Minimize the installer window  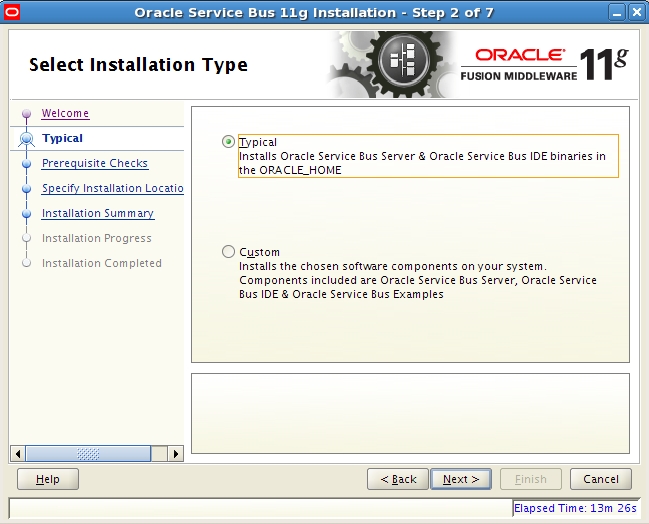[617, 12]
